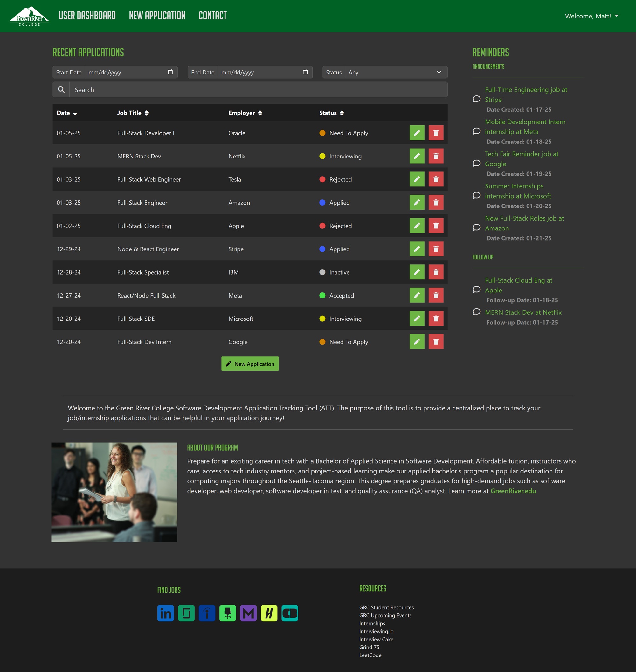
Task: Delete the Oracle application row
Action: click(x=436, y=133)
